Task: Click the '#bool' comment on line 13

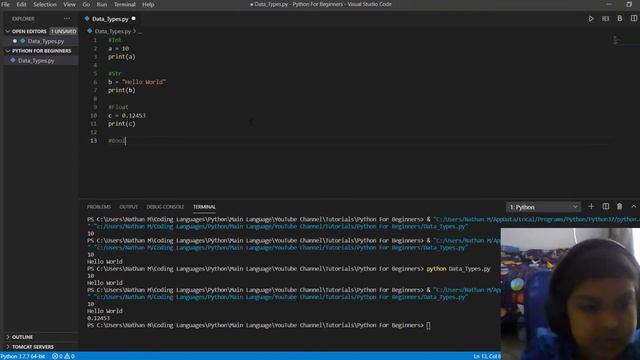Action: point(116,140)
